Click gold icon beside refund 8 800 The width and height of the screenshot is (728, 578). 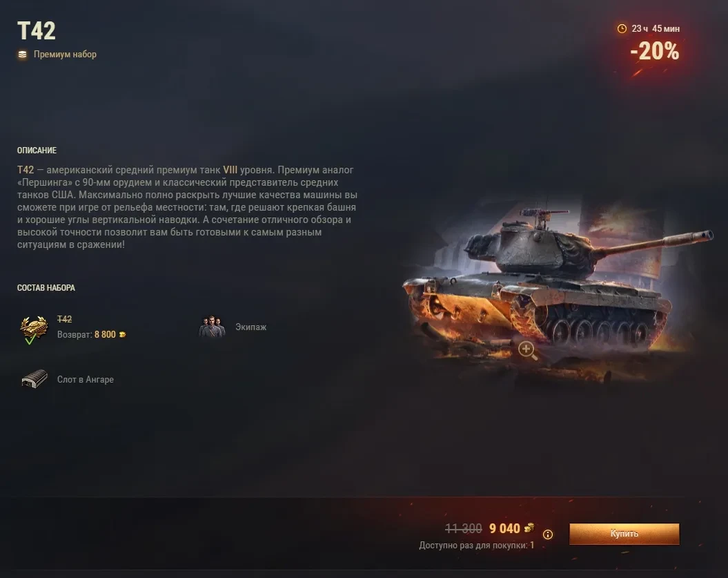point(123,334)
